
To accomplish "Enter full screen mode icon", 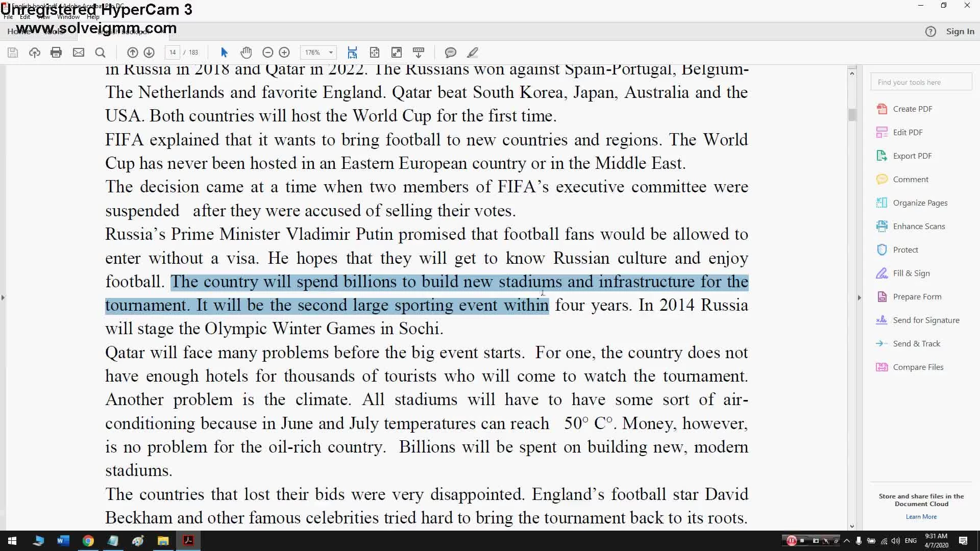I will tap(397, 53).
